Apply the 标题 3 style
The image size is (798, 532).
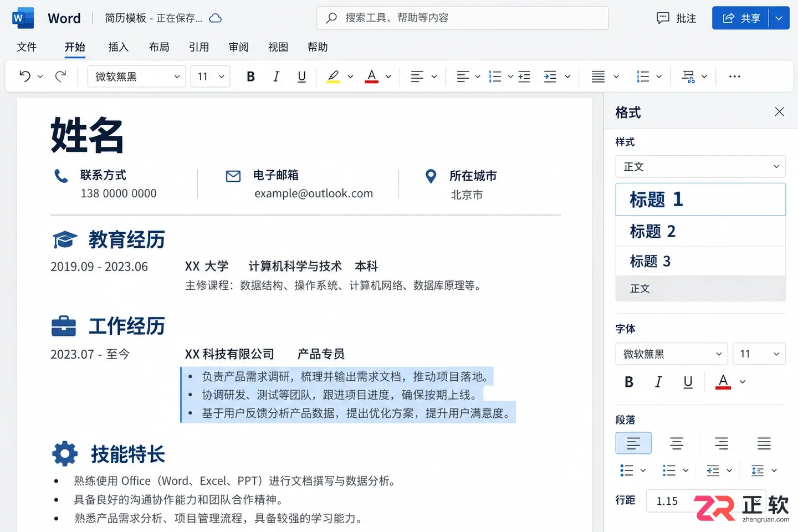coord(700,261)
